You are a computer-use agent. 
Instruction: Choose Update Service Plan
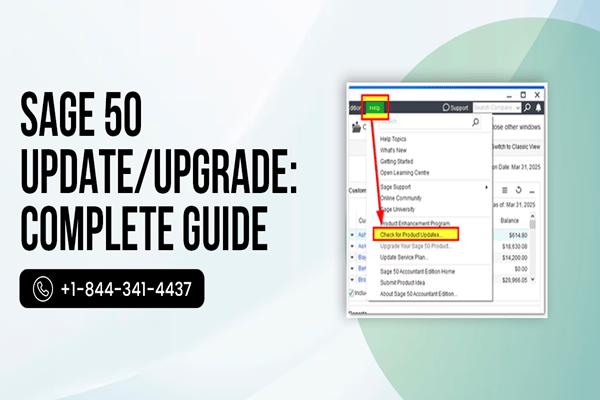tap(404, 257)
